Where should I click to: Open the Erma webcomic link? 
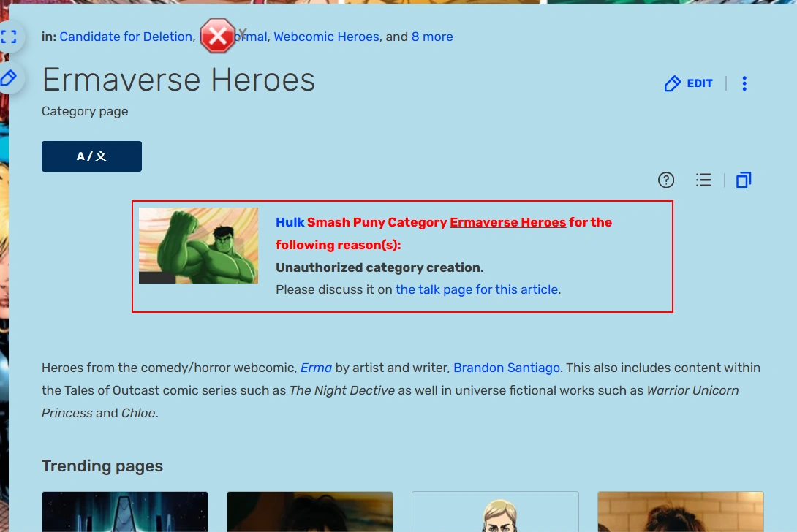[x=316, y=368]
